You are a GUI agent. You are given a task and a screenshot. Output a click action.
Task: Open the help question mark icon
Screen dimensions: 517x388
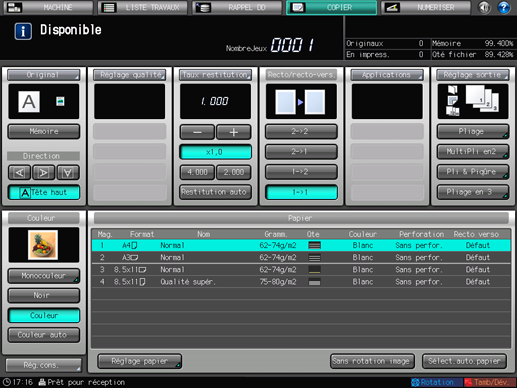point(504,7)
